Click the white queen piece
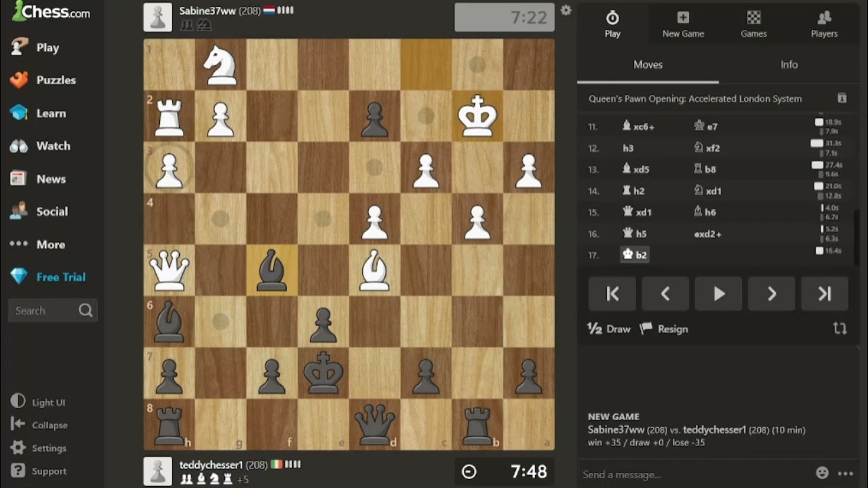 (169, 270)
